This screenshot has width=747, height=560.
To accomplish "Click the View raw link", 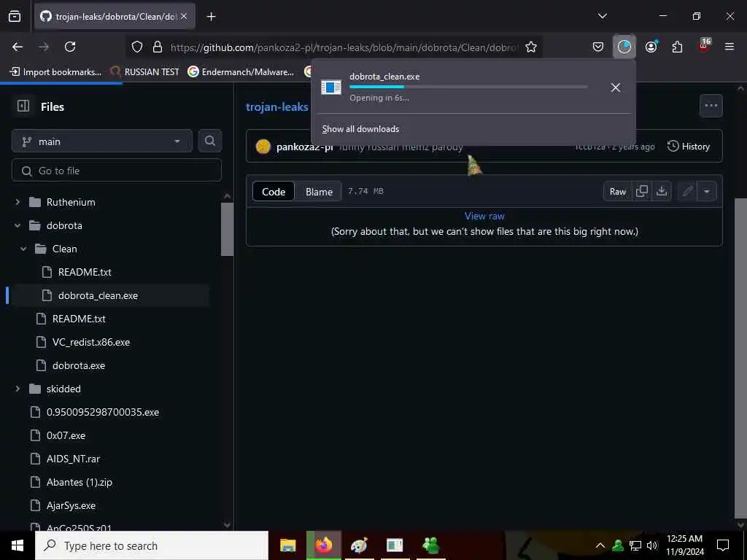I will (484, 216).
